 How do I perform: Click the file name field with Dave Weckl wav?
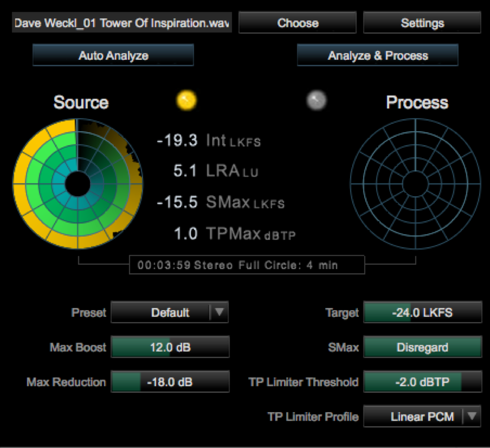point(122,23)
